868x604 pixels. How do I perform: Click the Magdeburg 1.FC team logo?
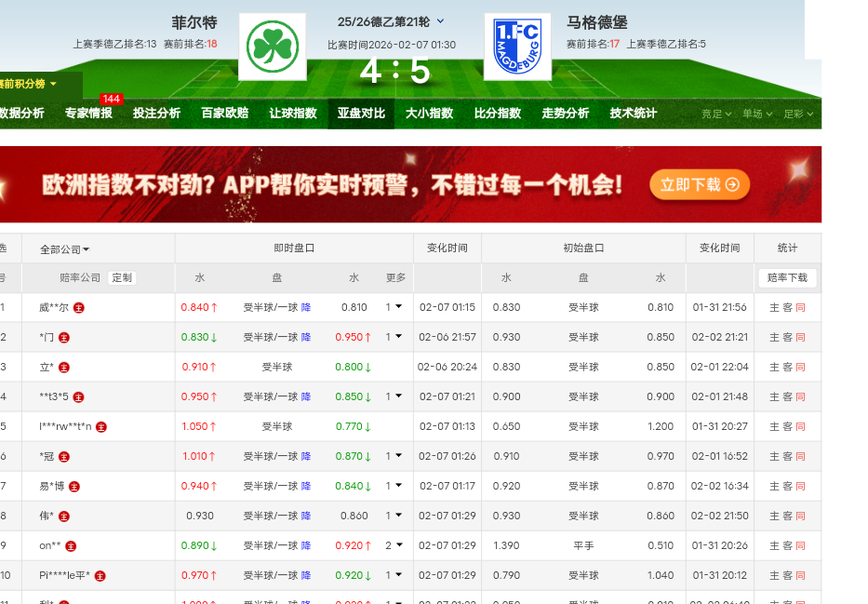[x=517, y=47]
